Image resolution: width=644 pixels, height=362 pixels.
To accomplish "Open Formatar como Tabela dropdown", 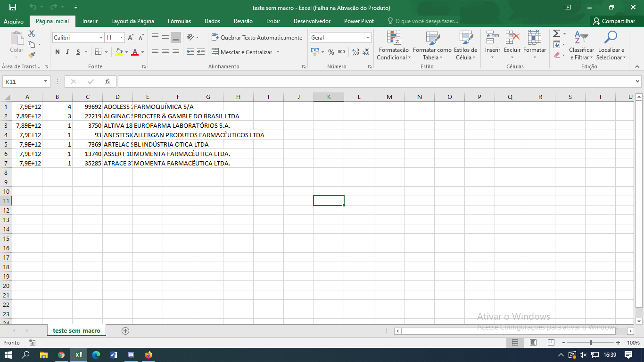I will tap(432, 45).
